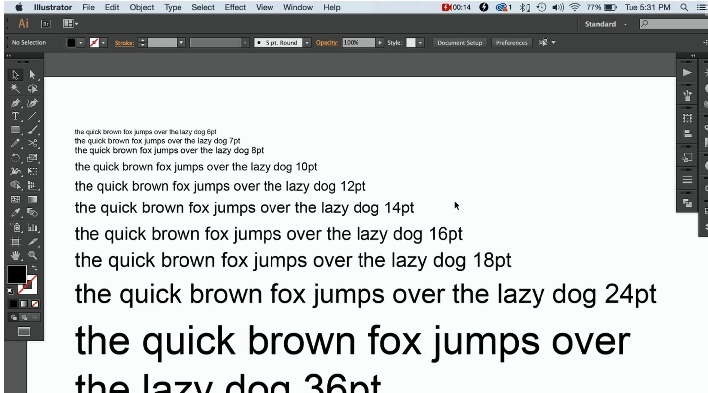Select the Rotate tool
This screenshot has height=393, width=708.
tap(15, 158)
